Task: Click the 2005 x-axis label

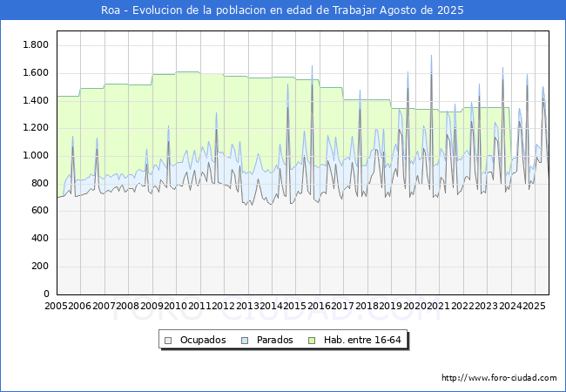Action: click(x=56, y=307)
